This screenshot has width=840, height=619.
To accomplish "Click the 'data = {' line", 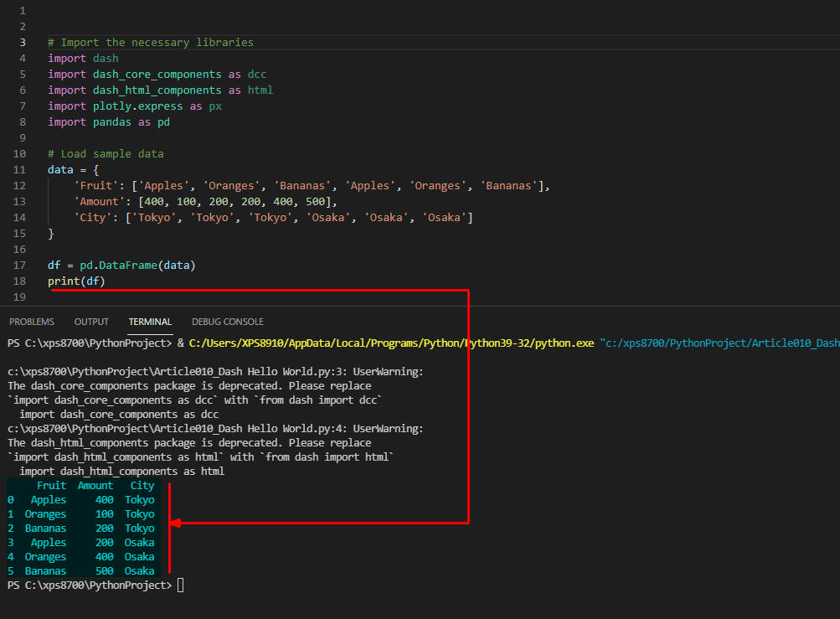I will point(74,170).
